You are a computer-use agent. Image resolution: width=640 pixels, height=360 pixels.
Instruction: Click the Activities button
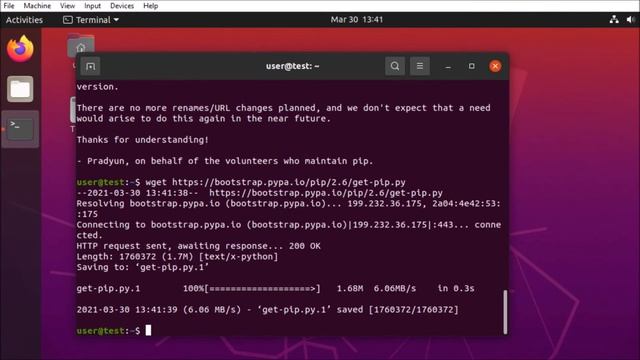coord(24,20)
